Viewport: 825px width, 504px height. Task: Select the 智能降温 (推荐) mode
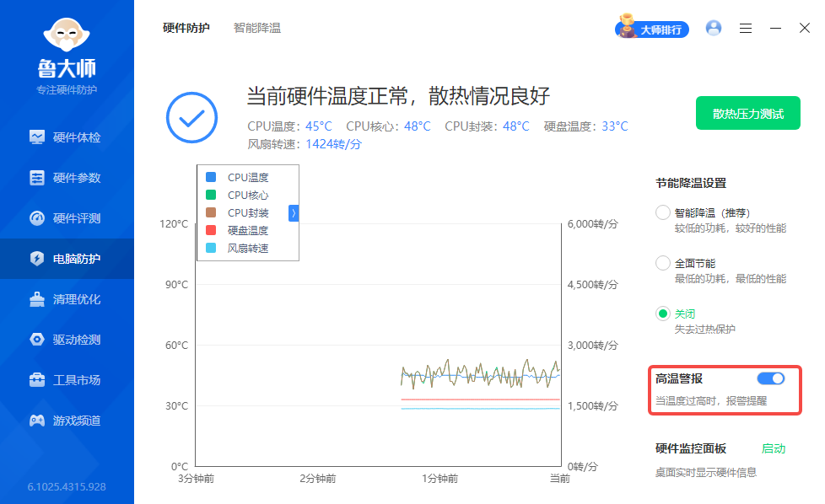tap(663, 212)
